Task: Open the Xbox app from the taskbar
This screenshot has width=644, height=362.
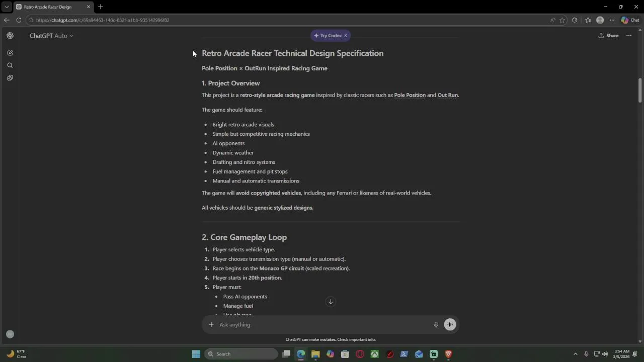Action: (374, 354)
